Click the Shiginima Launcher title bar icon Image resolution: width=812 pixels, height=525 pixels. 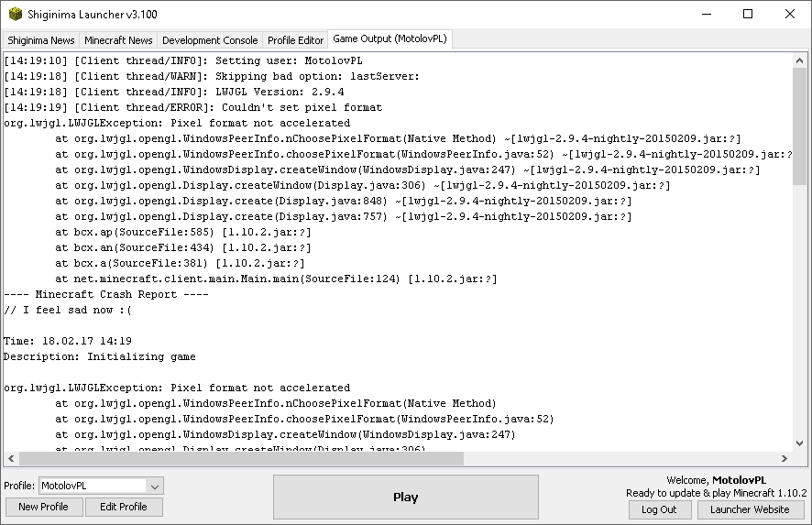point(15,15)
